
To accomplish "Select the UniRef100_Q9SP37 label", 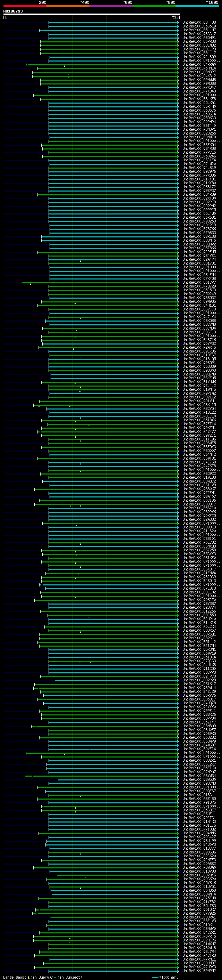I will click(x=199, y=191).
